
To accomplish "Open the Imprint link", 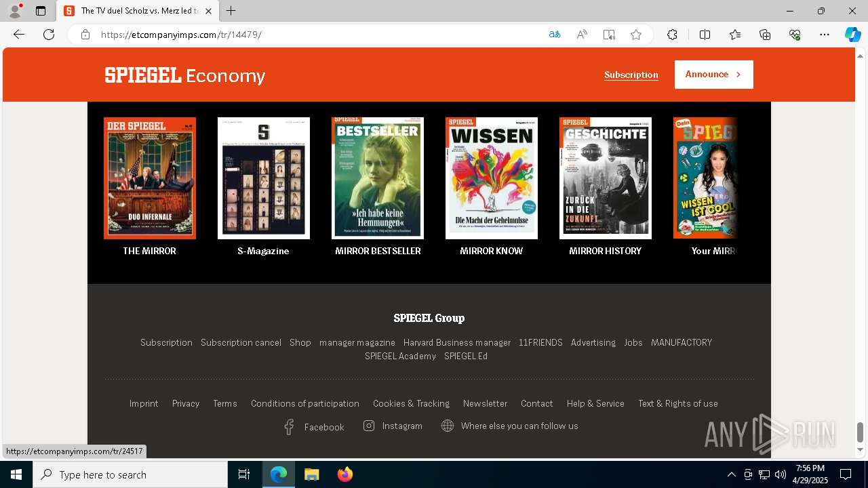I will point(144,403).
